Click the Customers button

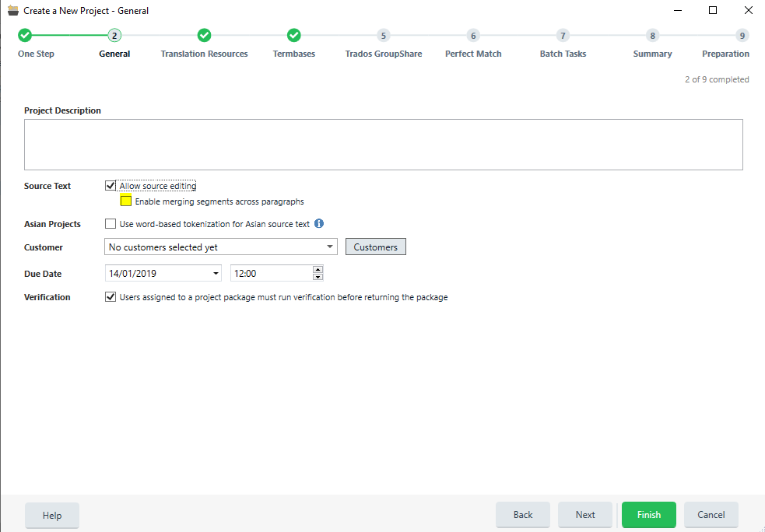coord(376,247)
